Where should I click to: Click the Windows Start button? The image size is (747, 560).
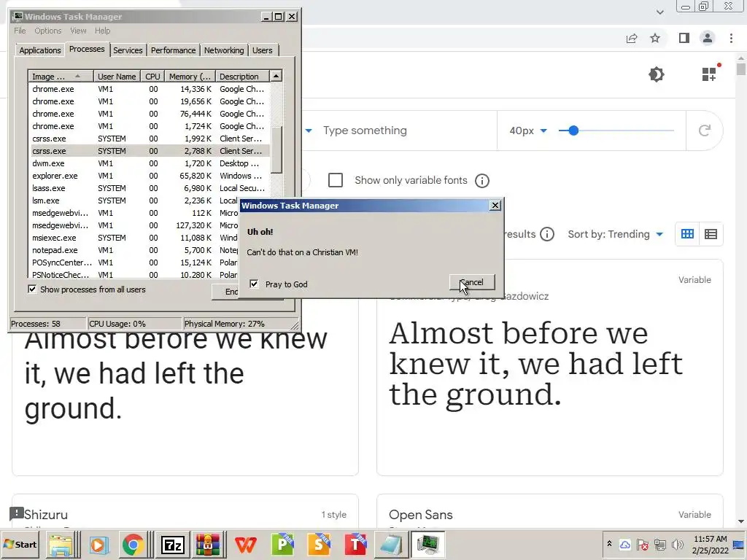point(20,545)
